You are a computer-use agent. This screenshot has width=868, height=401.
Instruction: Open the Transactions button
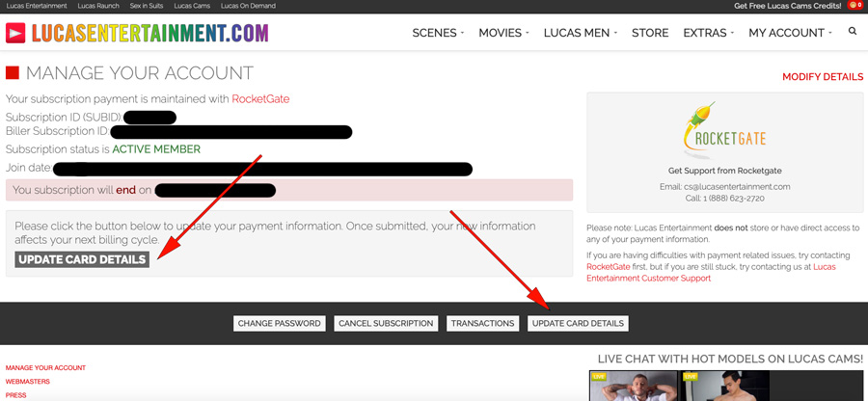pyautogui.click(x=483, y=324)
